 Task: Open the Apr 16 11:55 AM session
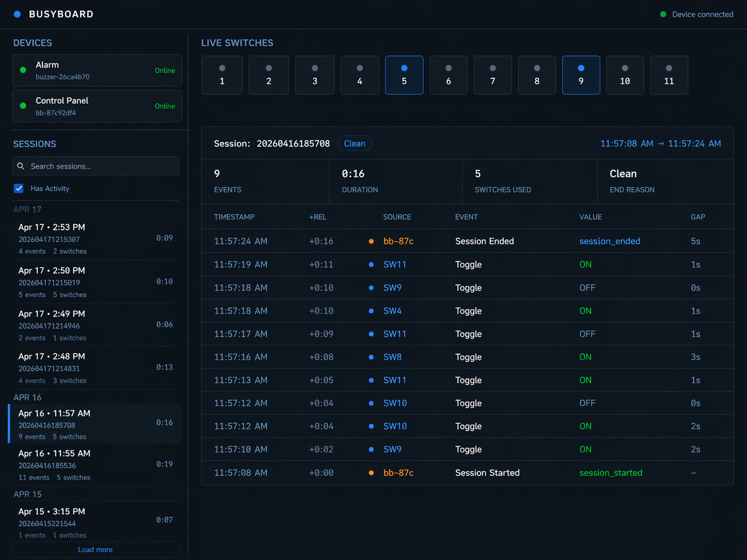coord(95,465)
